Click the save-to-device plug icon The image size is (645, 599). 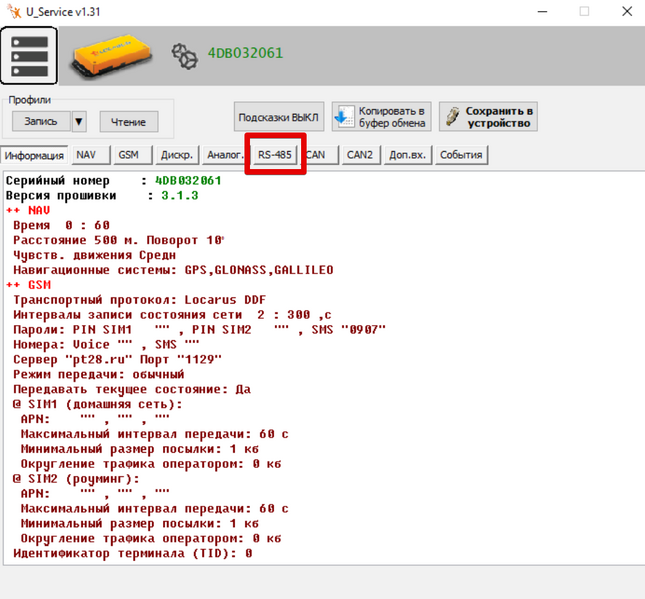point(452,117)
